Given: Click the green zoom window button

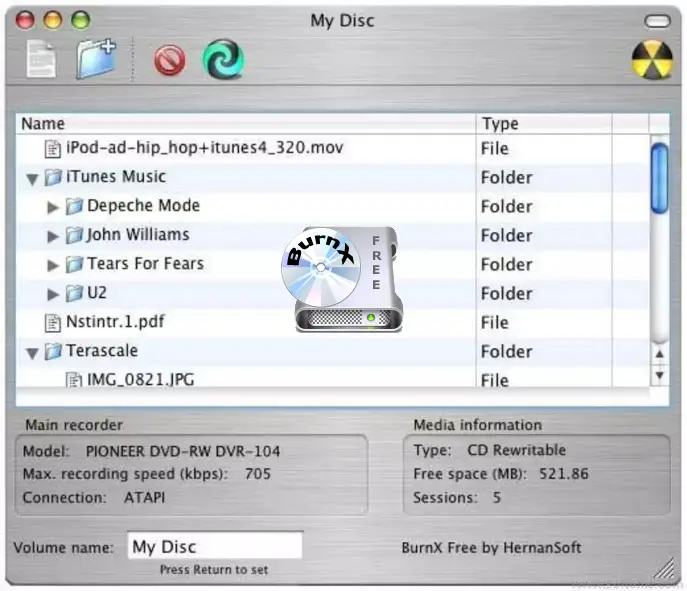Looking at the screenshot, I should [x=81, y=20].
